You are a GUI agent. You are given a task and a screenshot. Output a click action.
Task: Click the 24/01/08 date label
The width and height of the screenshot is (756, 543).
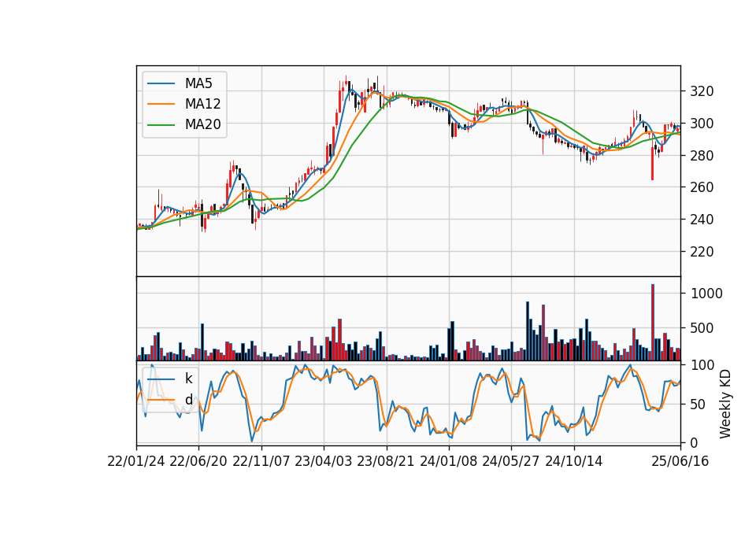pos(448,461)
